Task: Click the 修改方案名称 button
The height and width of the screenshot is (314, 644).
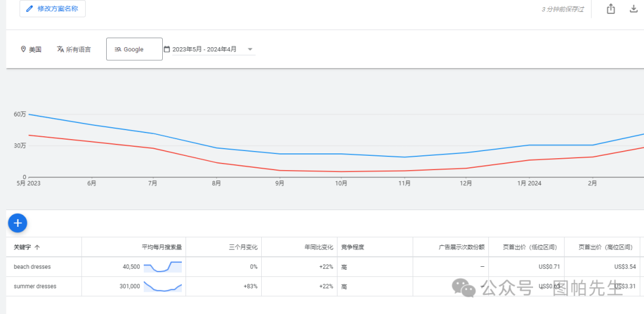Action: (52, 9)
